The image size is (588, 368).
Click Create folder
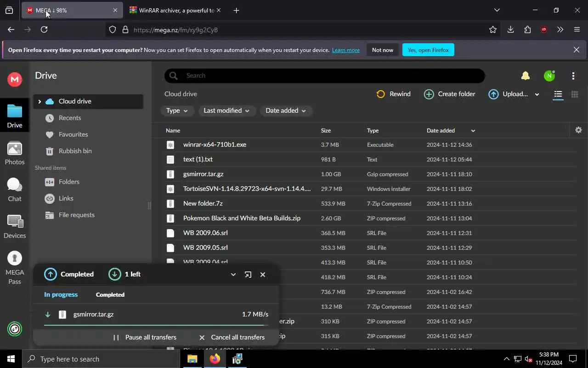point(449,94)
